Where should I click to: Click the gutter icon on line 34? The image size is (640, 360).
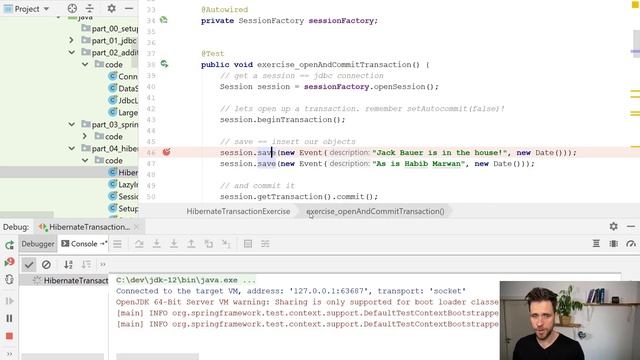coord(164,20)
